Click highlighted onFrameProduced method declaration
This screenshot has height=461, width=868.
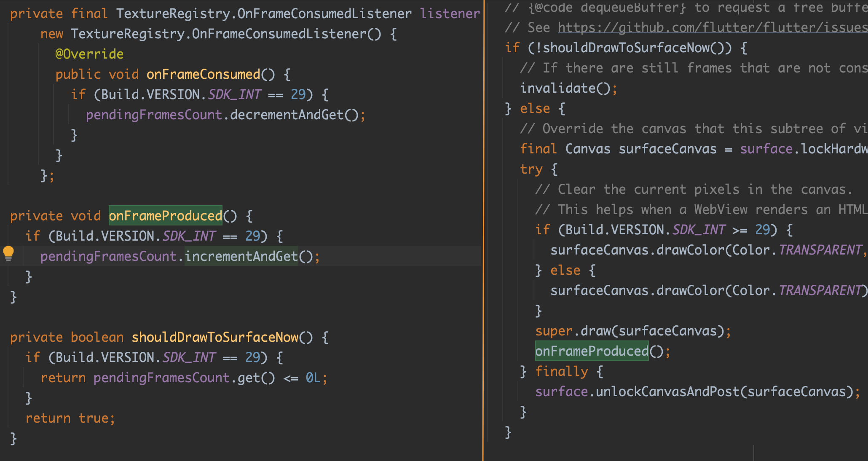pos(165,216)
